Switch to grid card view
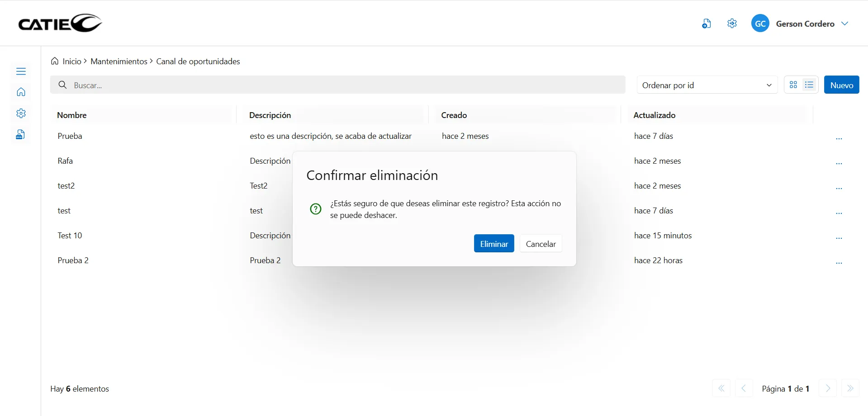The image size is (868, 416). (793, 85)
